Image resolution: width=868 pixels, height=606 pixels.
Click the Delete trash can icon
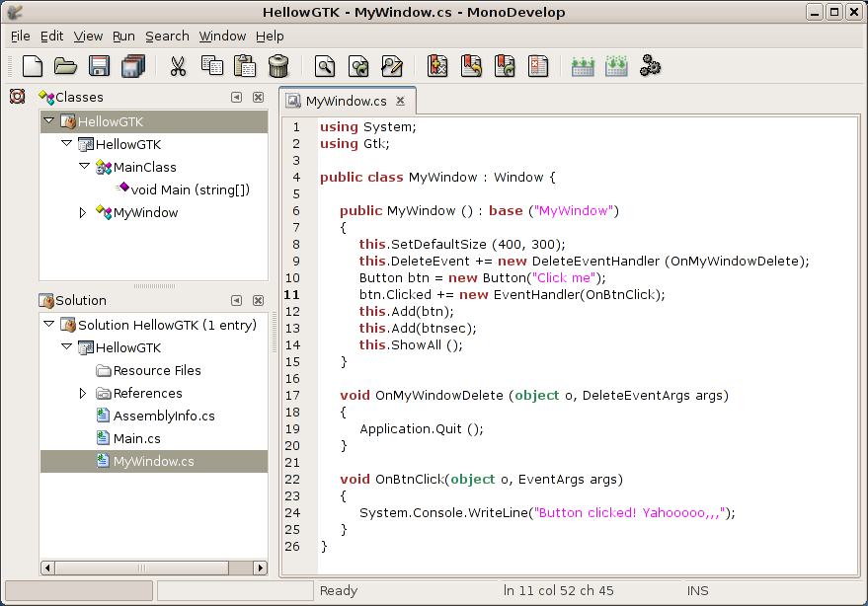[278, 66]
